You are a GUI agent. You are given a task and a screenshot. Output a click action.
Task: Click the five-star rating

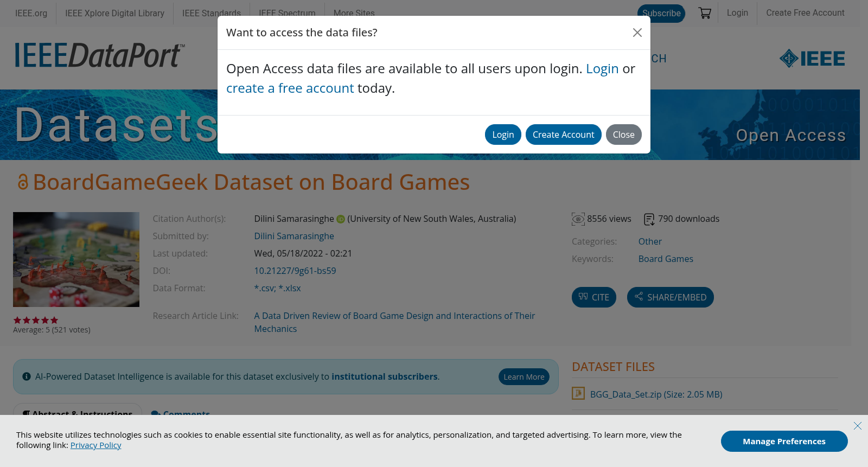click(x=35, y=320)
